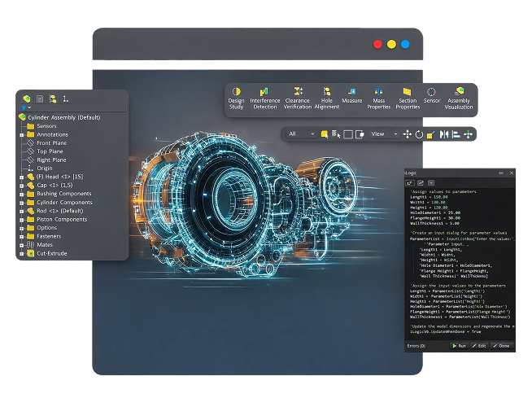Expand the Fasteners folder
This screenshot has width=532, height=407.
coord(22,237)
